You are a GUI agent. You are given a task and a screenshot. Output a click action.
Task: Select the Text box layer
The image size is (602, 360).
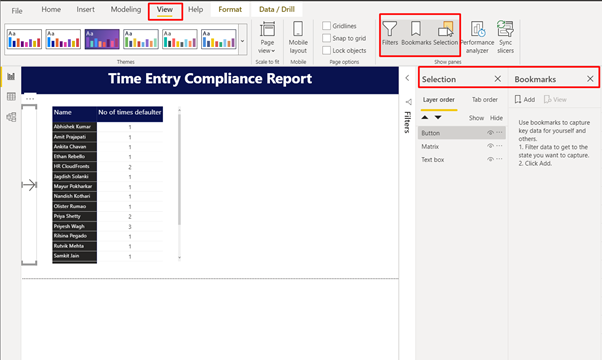pos(461,159)
